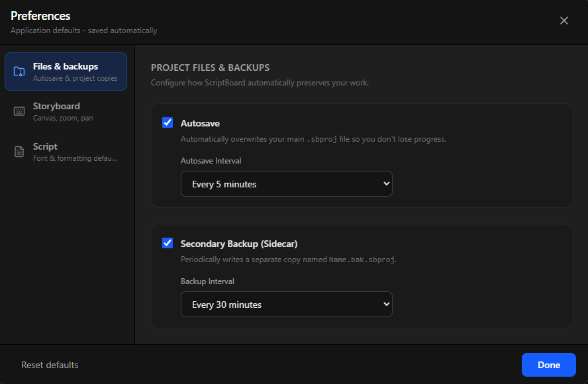Open the Files & backups section
This screenshot has width=588, height=384.
click(x=66, y=72)
